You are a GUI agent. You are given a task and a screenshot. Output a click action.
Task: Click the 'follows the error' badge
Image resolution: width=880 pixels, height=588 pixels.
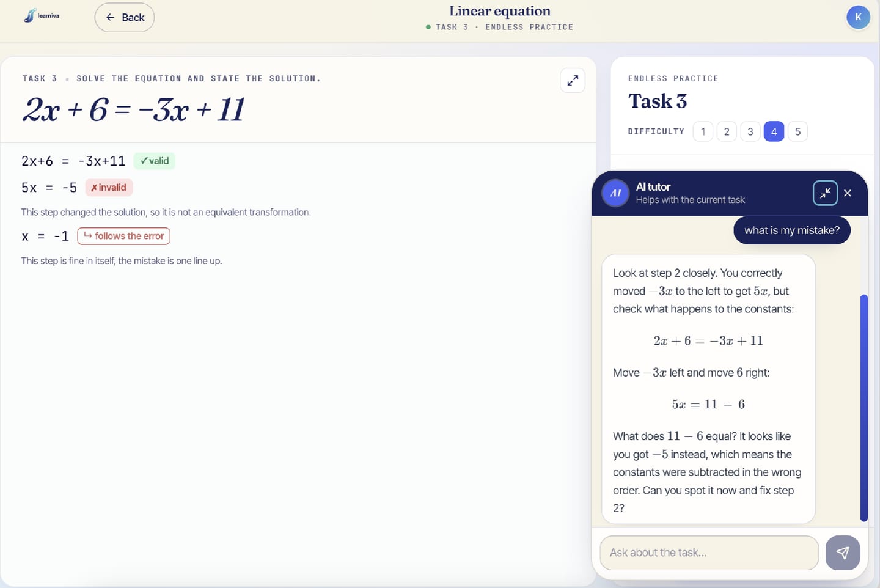click(x=123, y=236)
